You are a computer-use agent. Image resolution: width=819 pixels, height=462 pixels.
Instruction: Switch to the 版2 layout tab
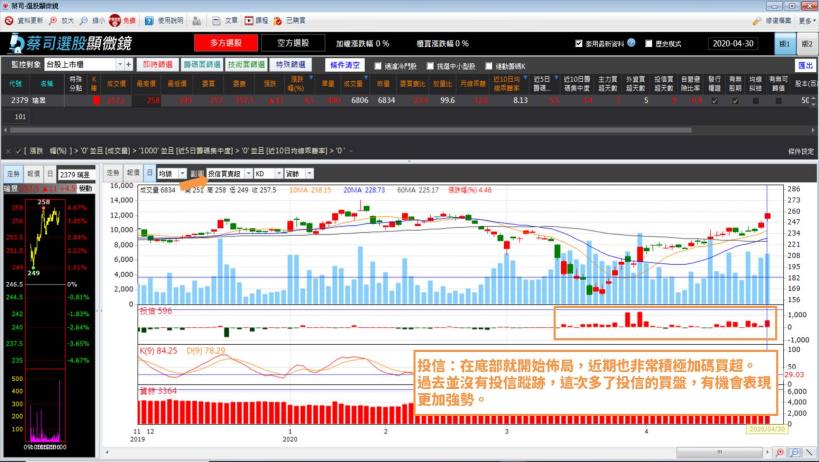[x=807, y=44]
